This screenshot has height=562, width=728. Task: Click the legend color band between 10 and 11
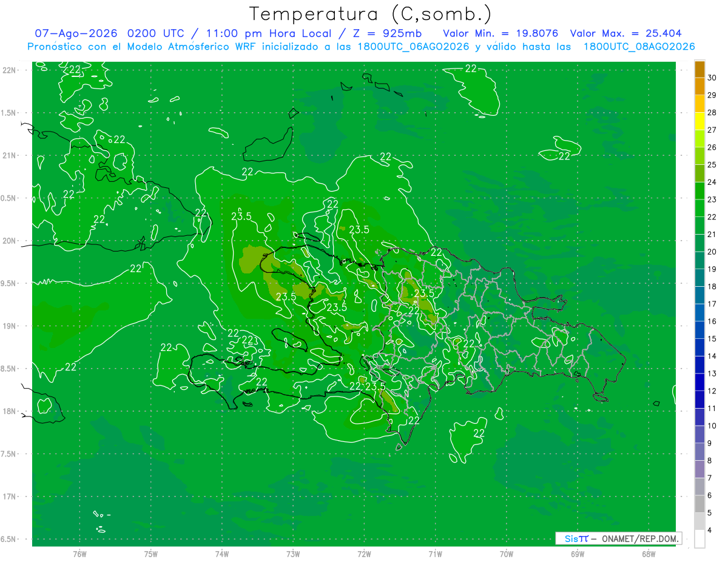(x=699, y=417)
